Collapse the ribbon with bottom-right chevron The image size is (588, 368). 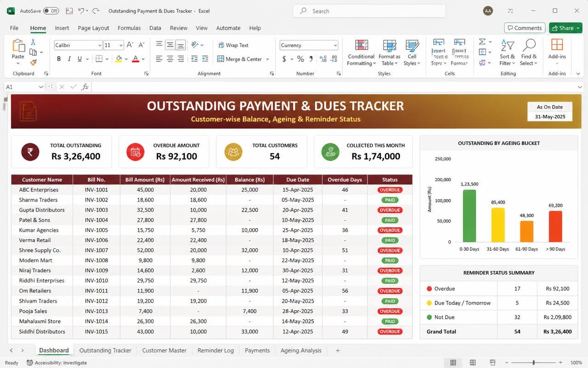coord(578,74)
